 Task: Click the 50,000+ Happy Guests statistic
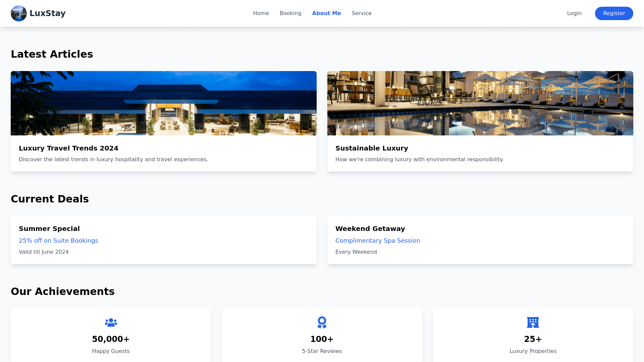click(x=111, y=339)
